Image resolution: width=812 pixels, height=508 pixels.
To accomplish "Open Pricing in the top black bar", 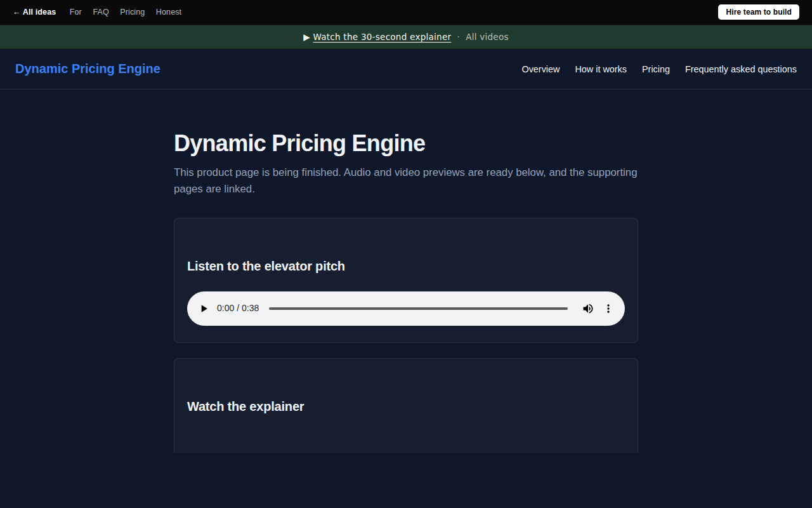I will pos(132,12).
